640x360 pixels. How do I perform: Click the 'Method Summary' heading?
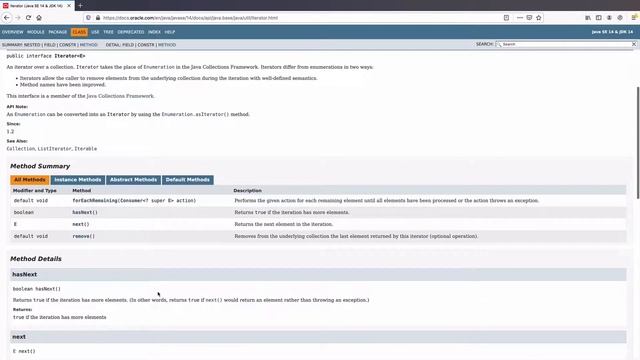[40, 166]
